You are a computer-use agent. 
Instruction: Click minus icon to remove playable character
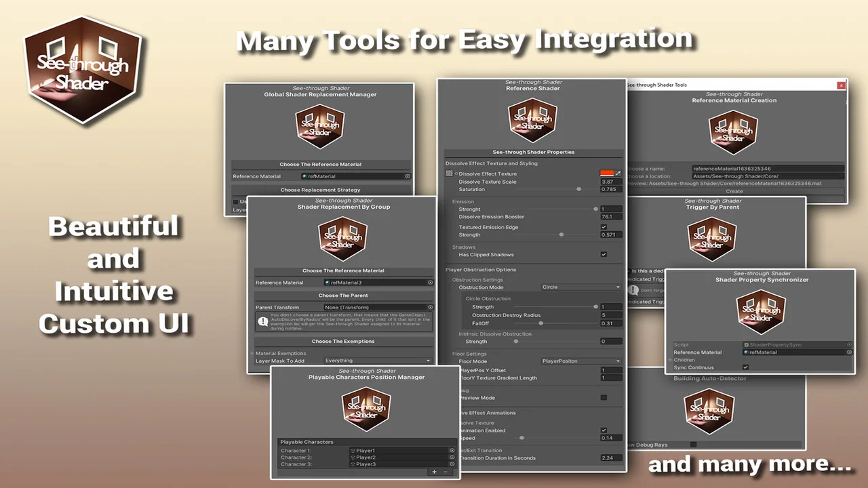(x=446, y=472)
